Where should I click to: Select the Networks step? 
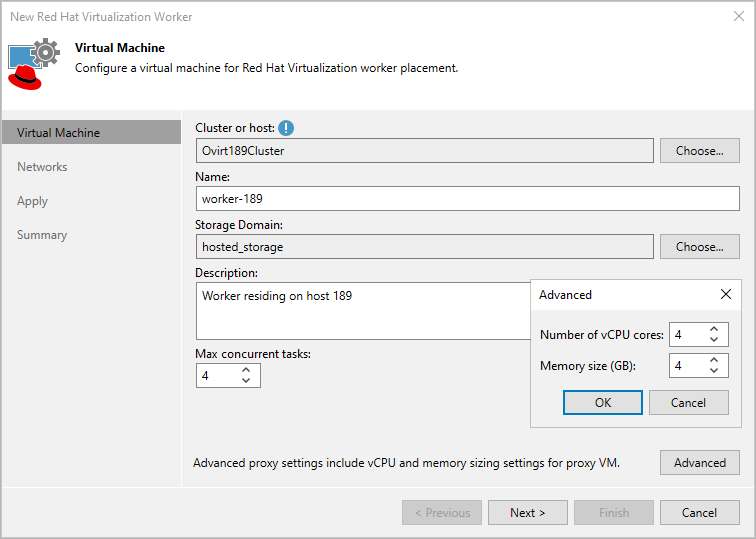[42, 167]
